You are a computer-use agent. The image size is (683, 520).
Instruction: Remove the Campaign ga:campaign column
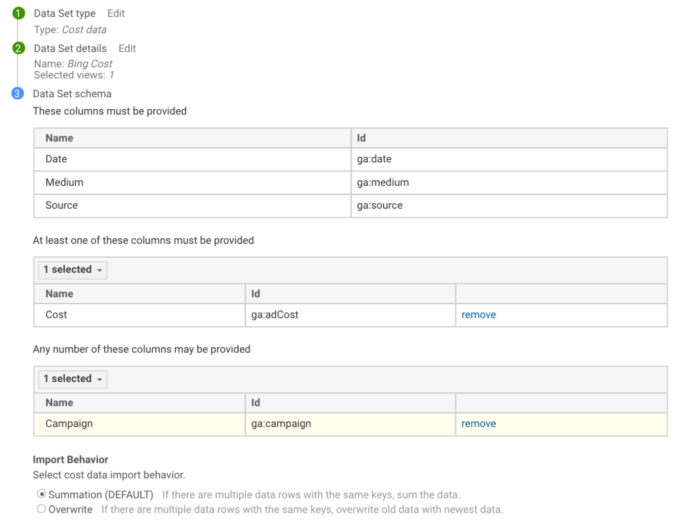tap(478, 423)
